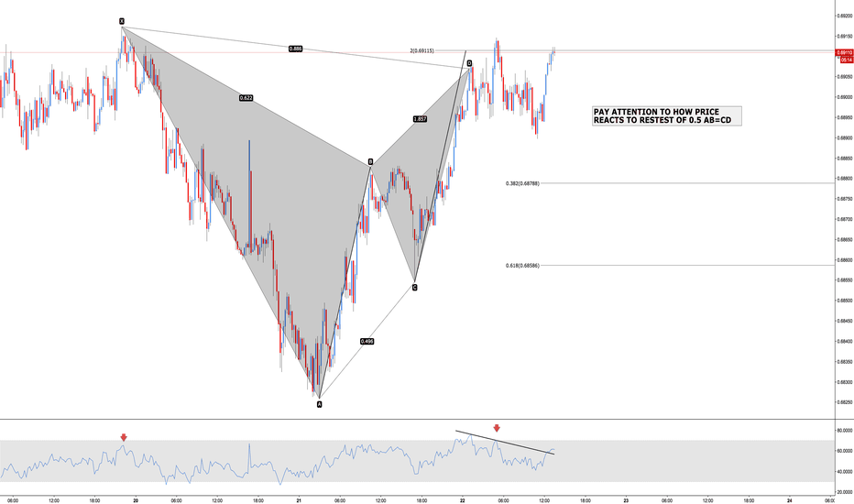The image size is (854, 504).
Task: Click the 0.69000 price axis label
Action: pyautogui.click(x=845, y=97)
